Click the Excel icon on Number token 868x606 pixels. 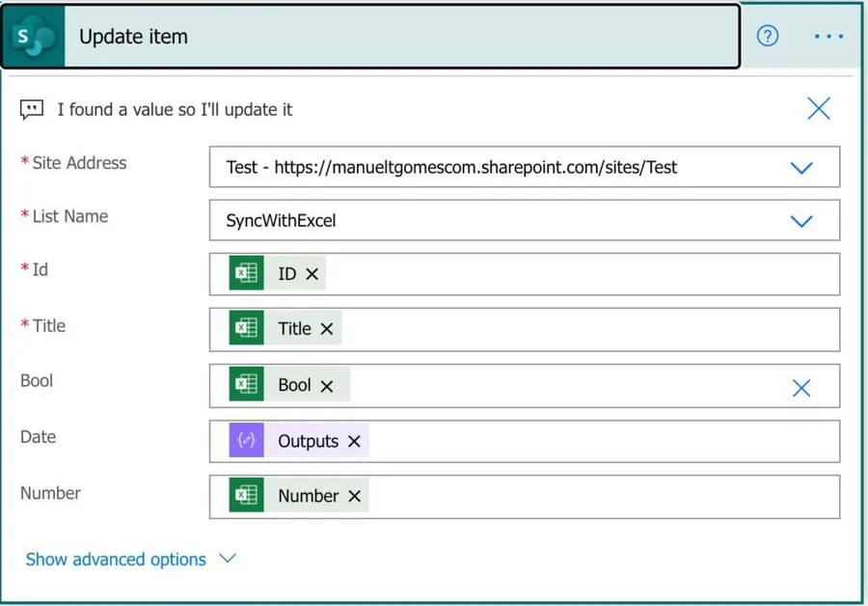247,496
